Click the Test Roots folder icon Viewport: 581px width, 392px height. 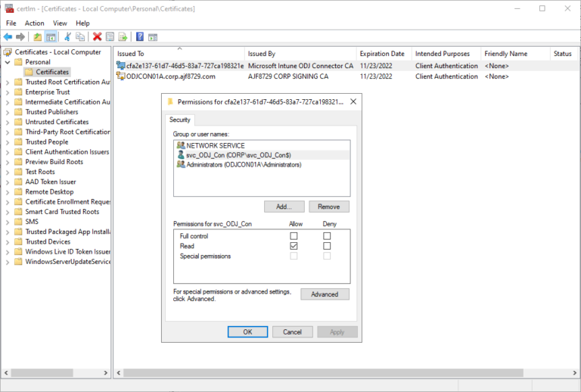pyautogui.click(x=18, y=172)
